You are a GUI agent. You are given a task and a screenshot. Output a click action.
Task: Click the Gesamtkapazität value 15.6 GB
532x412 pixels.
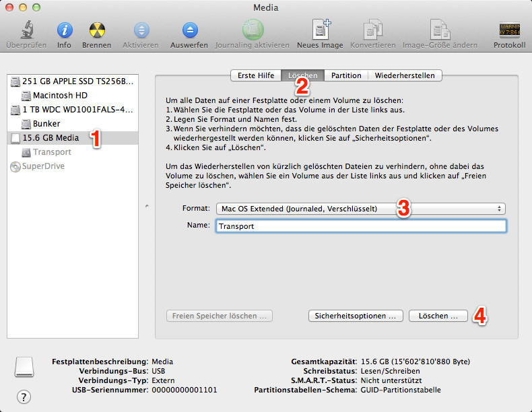pyautogui.click(x=415, y=362)
